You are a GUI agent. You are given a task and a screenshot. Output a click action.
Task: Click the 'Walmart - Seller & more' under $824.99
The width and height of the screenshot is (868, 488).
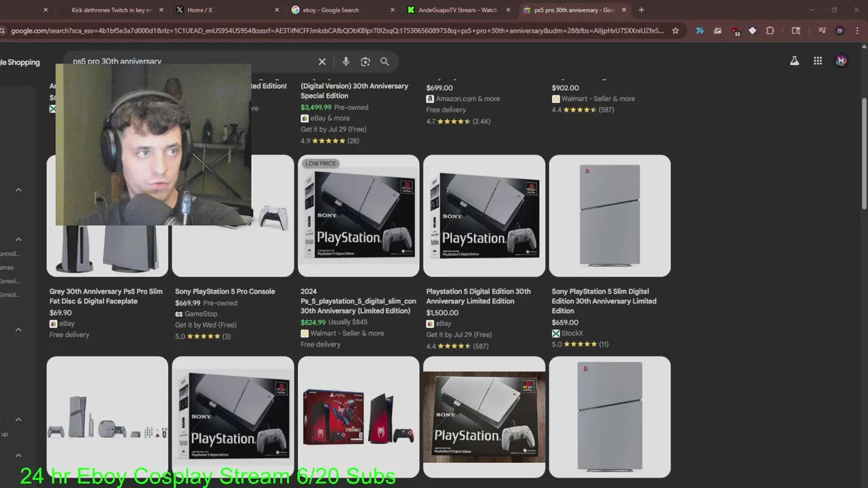pyautogui.click(x=347, y=333)
